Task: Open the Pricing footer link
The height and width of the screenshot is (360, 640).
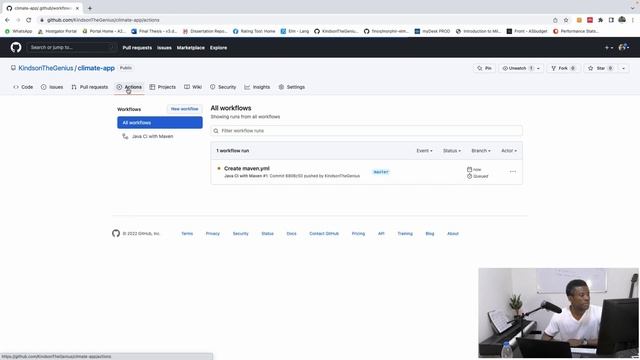Action: pyautogui.click(x=358, y=233)
